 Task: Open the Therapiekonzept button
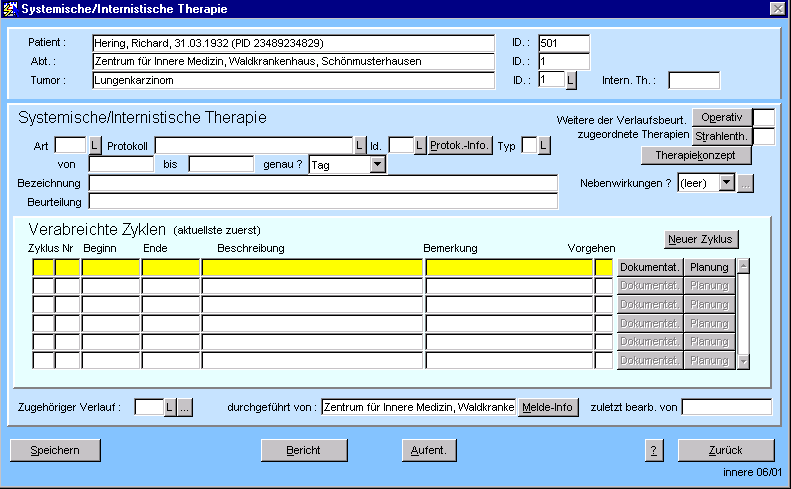[x=696, y=155]
